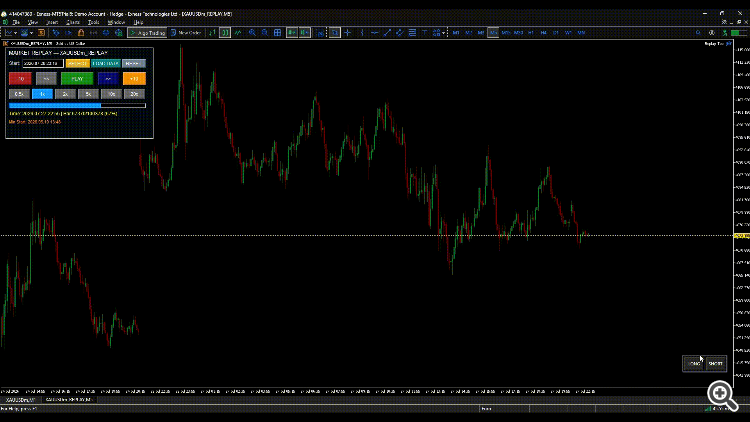Select the Fibonacci retracement tool
The width and height of the screenshot is (750, 422).
coord(412,33)
